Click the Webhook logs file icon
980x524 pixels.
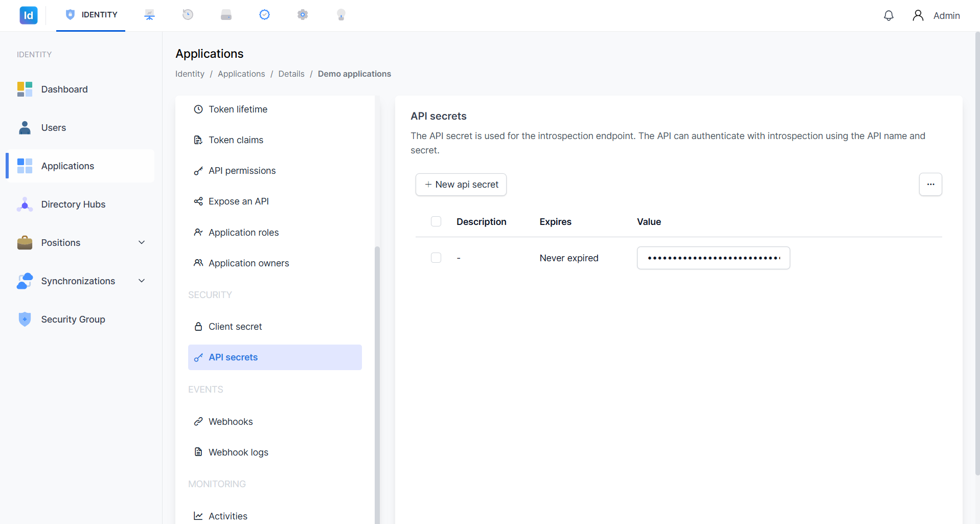point(198,452)
